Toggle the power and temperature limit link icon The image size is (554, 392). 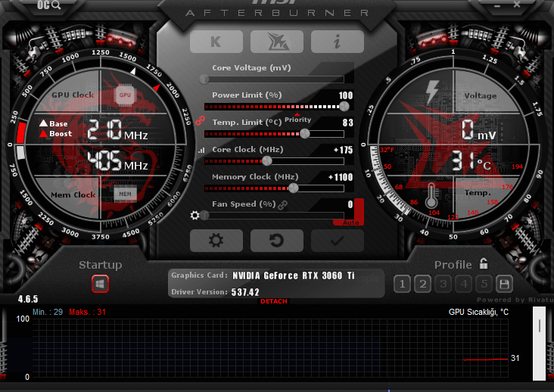click(200, 120)
